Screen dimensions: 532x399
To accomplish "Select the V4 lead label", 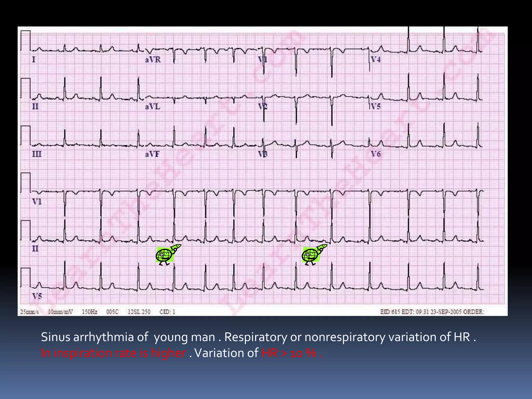I will click(x=376, y=60).
